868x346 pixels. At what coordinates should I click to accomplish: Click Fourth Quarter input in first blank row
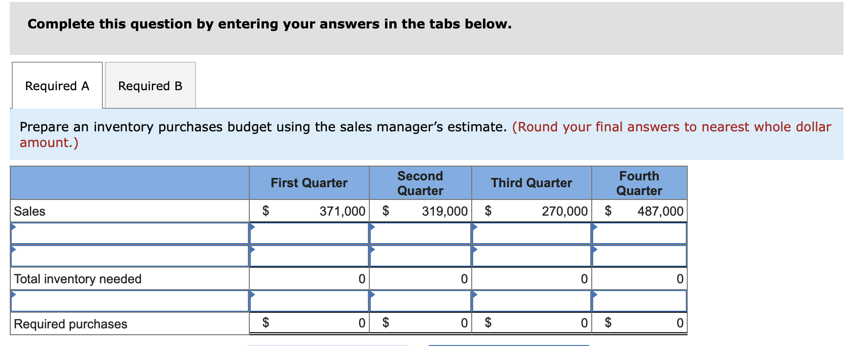tap(639, 234)
